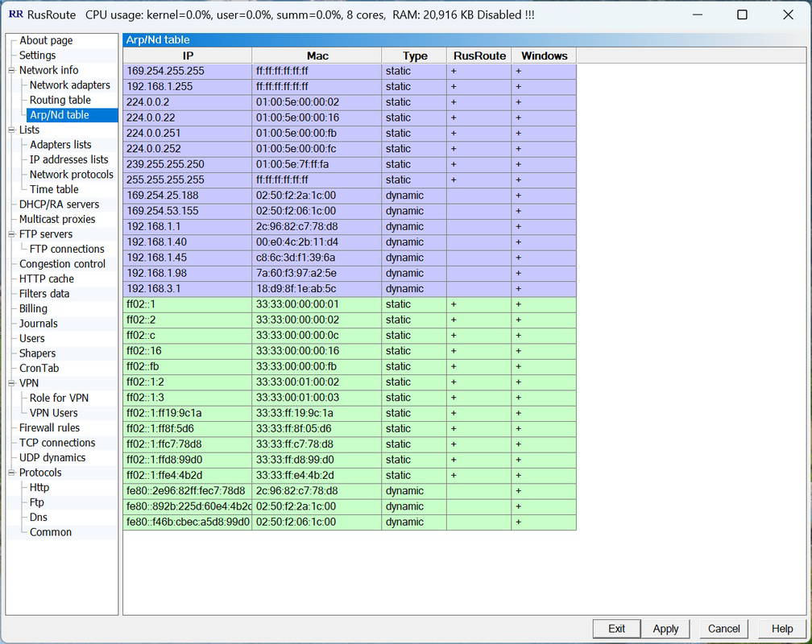Minimize the RusRoute window

click(x=698, y=14)
